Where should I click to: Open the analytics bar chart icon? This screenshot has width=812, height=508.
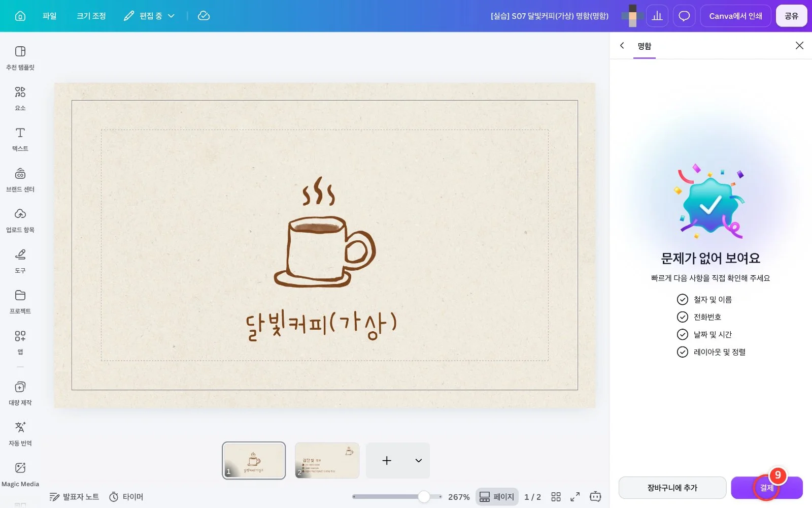[657, 16]
